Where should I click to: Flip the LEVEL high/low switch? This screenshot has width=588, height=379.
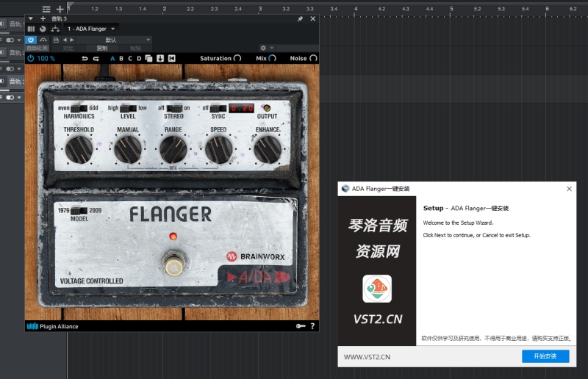pyautogui.click(x=128, y=109)
